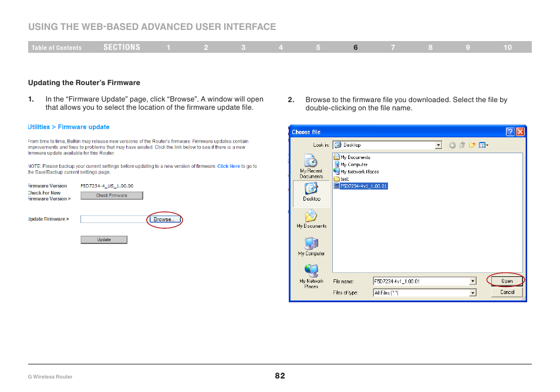Click the Check Firmware button

point(112,195)
